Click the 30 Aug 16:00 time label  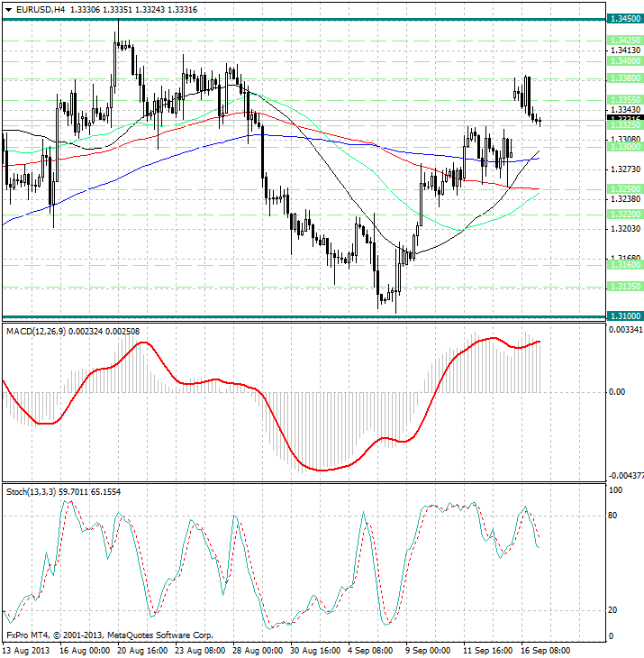[x=315, y=651]
